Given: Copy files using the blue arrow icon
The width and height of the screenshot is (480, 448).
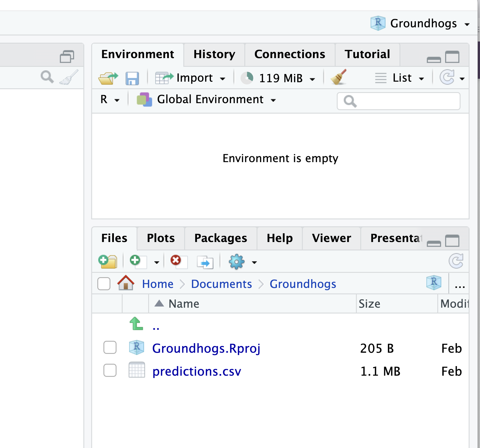Looking at the screenshot, I should [205, 261].
